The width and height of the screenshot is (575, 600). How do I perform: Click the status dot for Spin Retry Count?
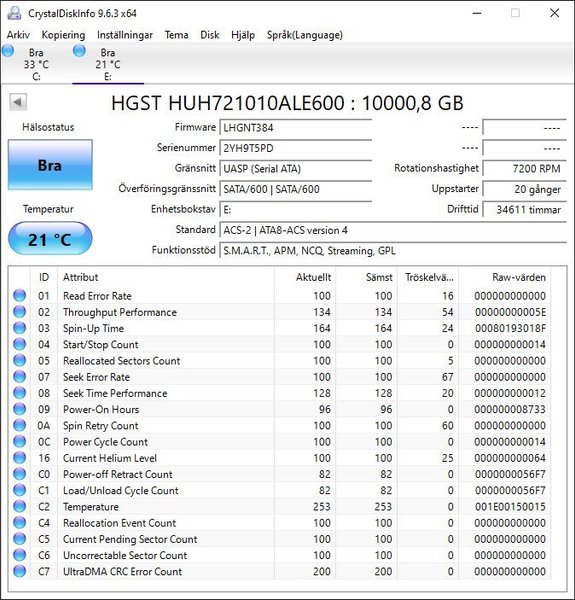pyautogui.click(x=20, y=425)
